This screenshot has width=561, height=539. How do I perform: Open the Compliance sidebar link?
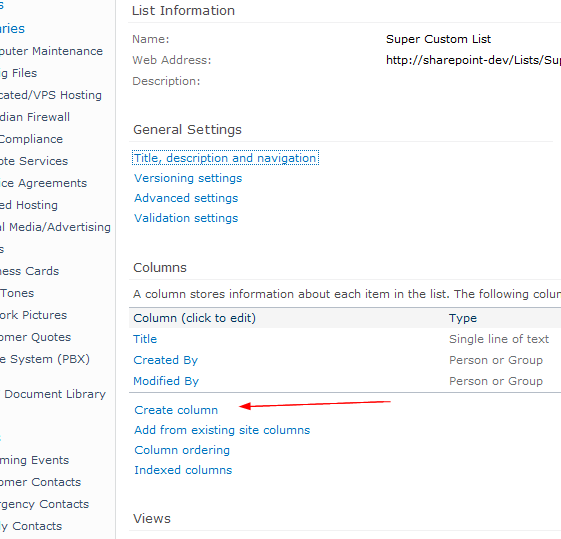(31, 139)
